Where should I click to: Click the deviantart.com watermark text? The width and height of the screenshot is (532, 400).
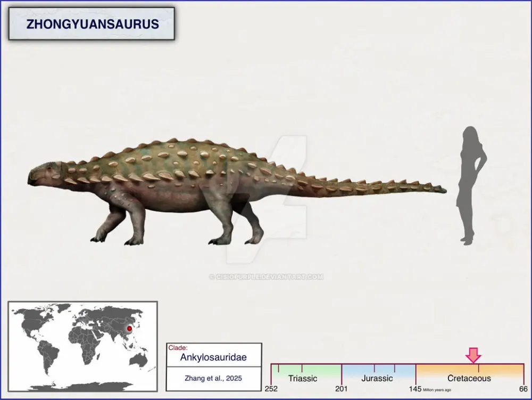(x=266, y=276)
